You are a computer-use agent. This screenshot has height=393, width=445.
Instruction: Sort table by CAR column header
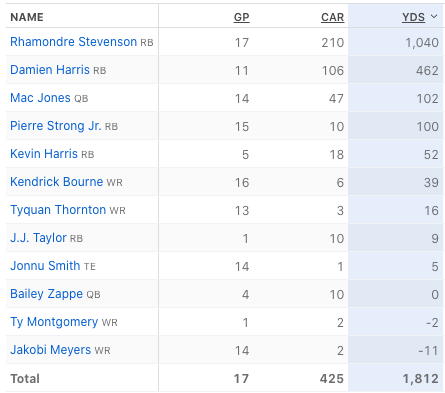click(332, 17)
